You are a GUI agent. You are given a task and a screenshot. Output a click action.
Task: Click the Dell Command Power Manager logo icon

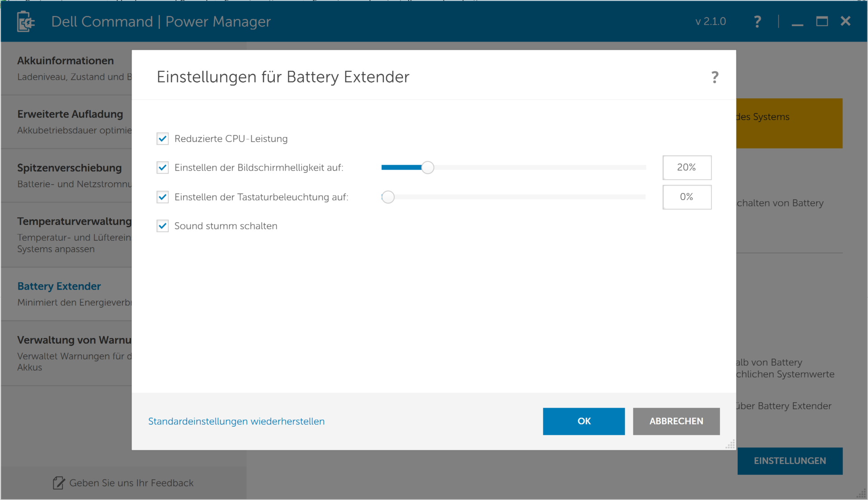click(x=26, y=21)
